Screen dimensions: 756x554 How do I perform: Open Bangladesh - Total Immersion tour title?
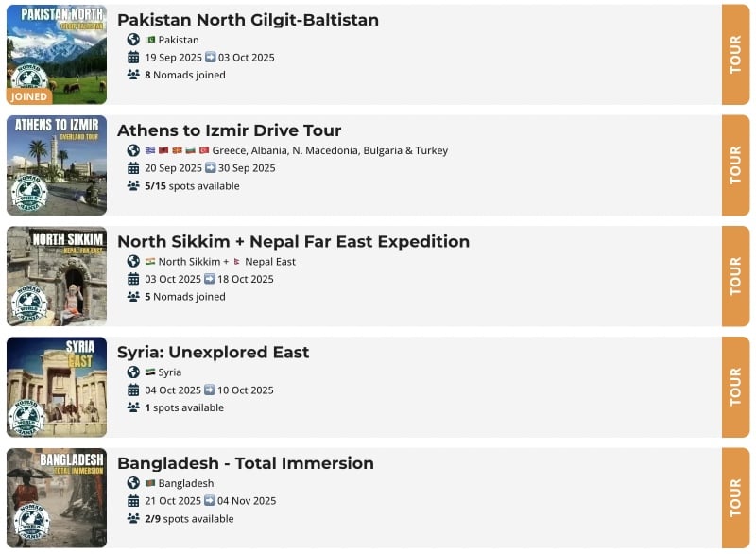click(x=246, y=463)
